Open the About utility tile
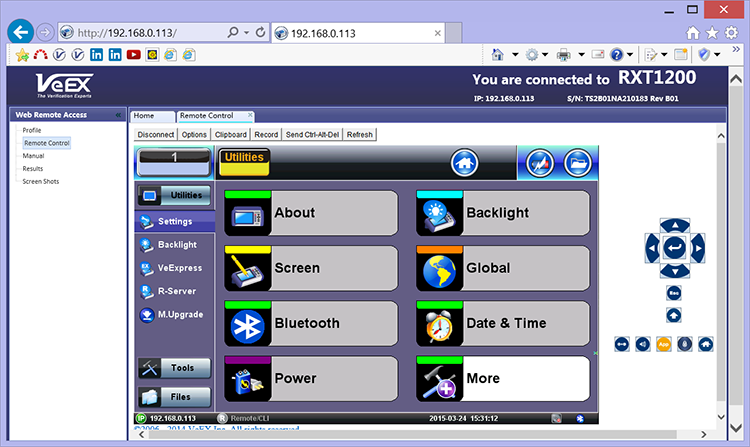Screen dimensions: 750x447 [311, 213]
